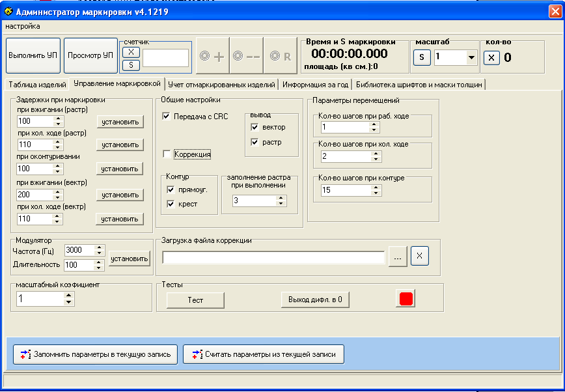Image resolution: width=565 pixels, height=392 pixels.
Task: Click the масштабный коэфициент value field
Action: (x=40, y=299)
